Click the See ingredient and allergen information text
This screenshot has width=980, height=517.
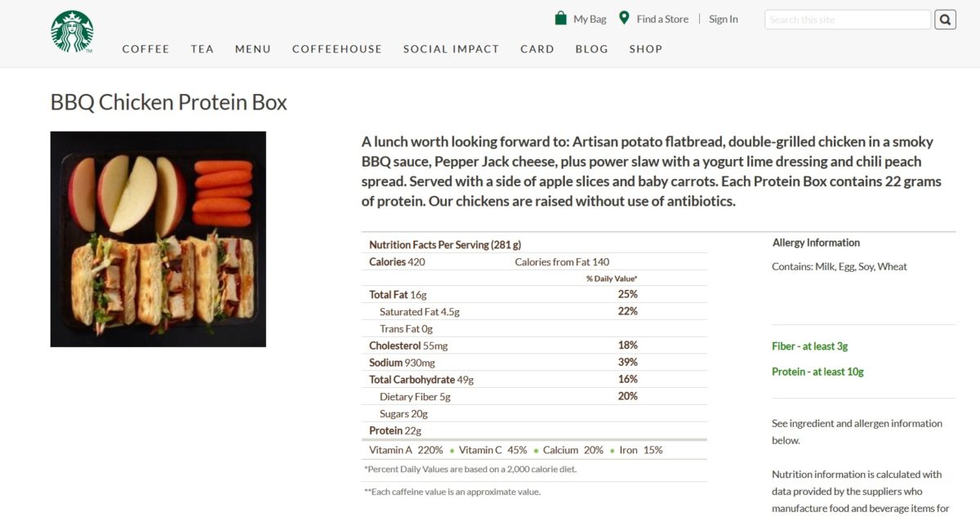click(x=857, y=431)
